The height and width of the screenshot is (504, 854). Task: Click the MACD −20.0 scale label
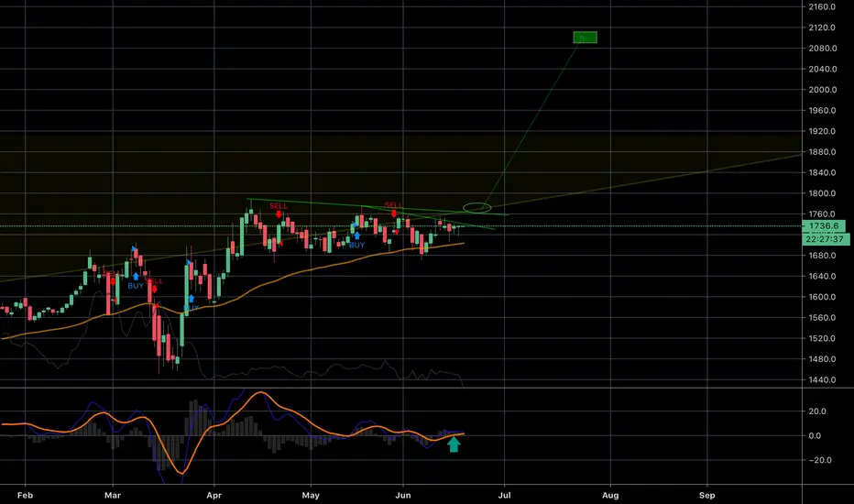820,460
